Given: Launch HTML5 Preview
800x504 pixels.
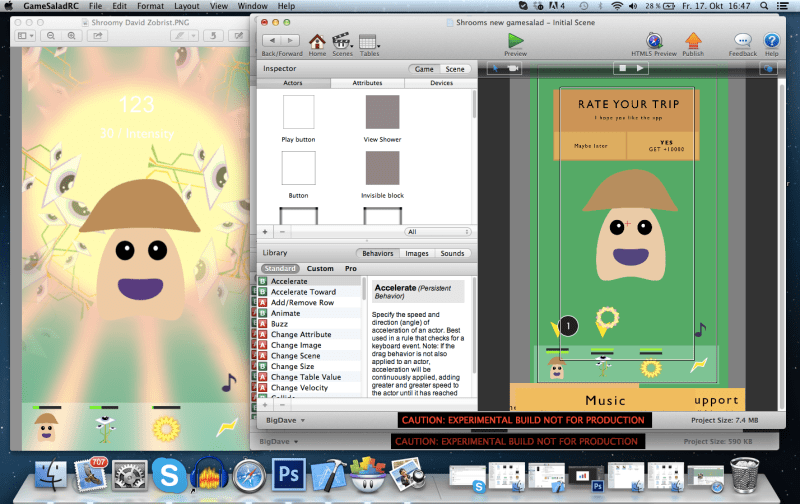Looking at the screenshot, I should click(654, 41).
